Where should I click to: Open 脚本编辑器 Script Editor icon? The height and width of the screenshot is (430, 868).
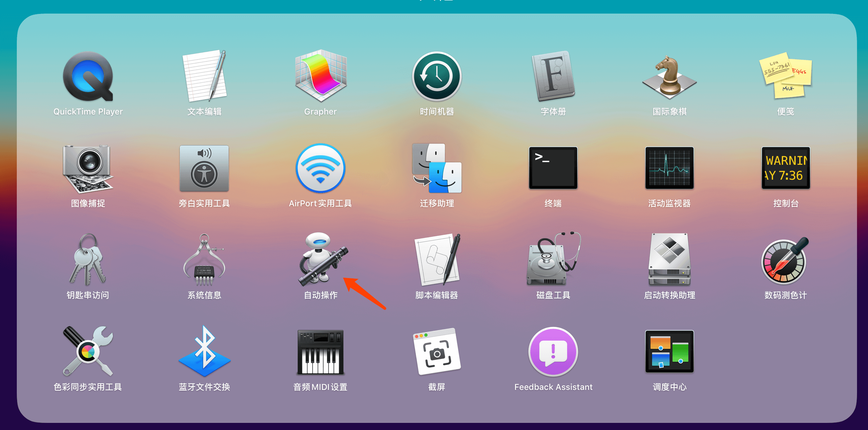(x=437, y=260)
